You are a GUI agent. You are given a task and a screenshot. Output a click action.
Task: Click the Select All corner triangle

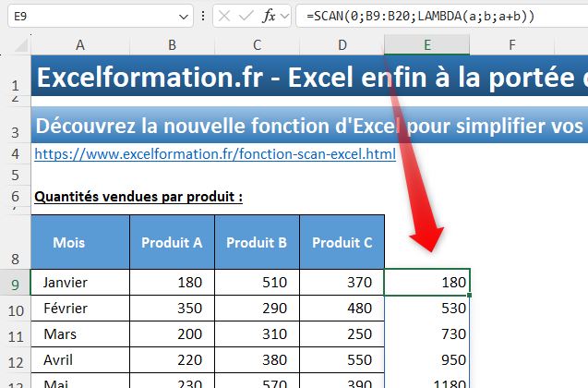[20, 44]
